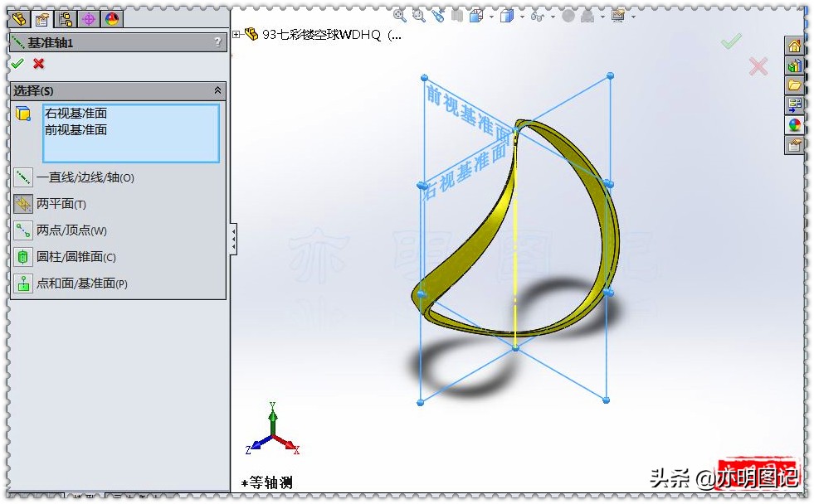Open Appearances and Scenes color ball pane
814x504 pixels.
click(796, 125)
